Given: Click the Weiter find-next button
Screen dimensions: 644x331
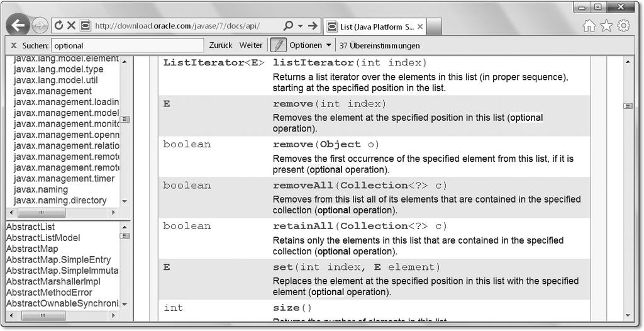Looking at the screenshot, I should 250,45.
